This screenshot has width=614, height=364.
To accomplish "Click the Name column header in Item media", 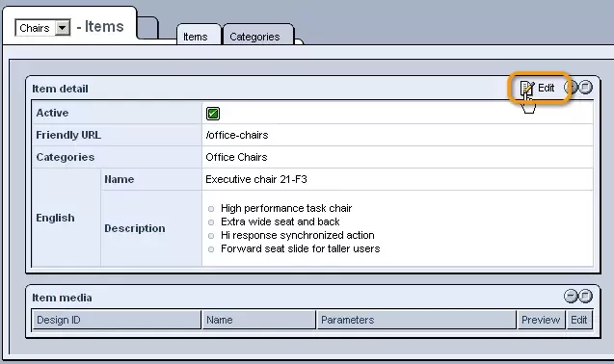I will point(259,320).
